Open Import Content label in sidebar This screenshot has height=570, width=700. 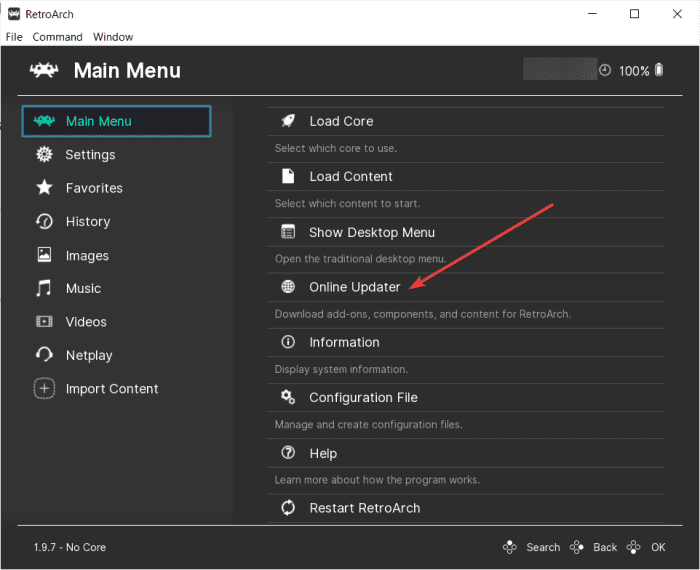(112, 389)
